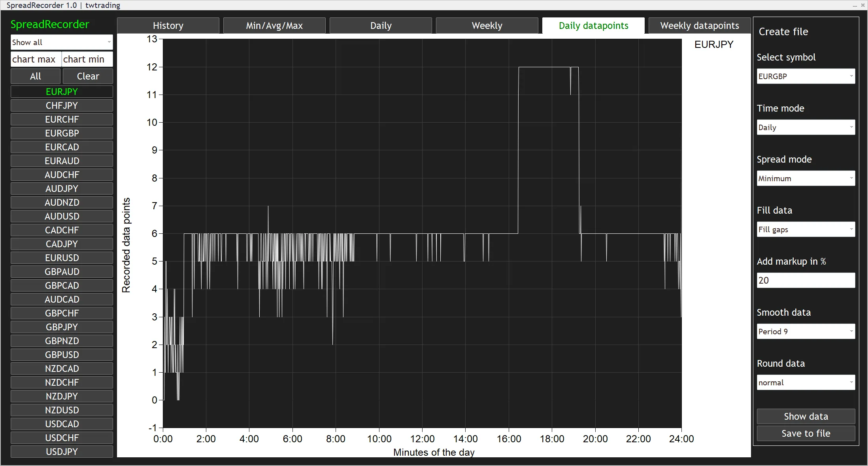Image resolution: width=868 pixels, height=466 pixels.
Task: Close the SpreadRecorder window
Action: click(x=863, y=6)
